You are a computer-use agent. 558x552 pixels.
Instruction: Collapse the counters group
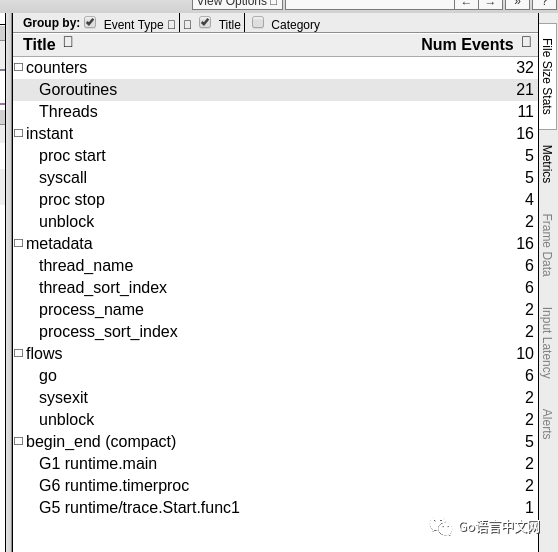[x=19, y=67]
